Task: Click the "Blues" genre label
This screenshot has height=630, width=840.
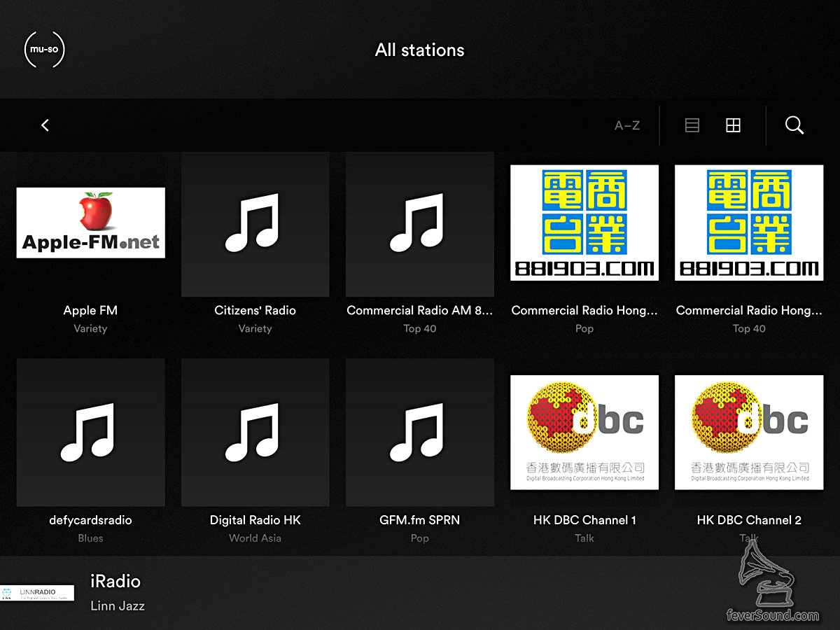Action: click(90, 538)
